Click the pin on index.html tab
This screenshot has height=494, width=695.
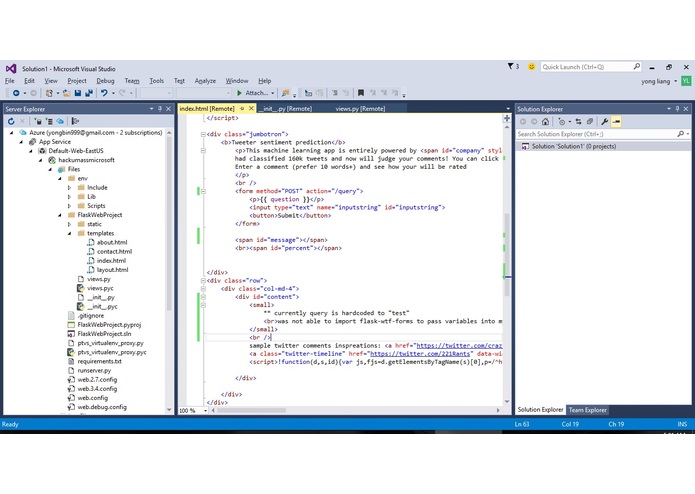(x=242, y=109)
